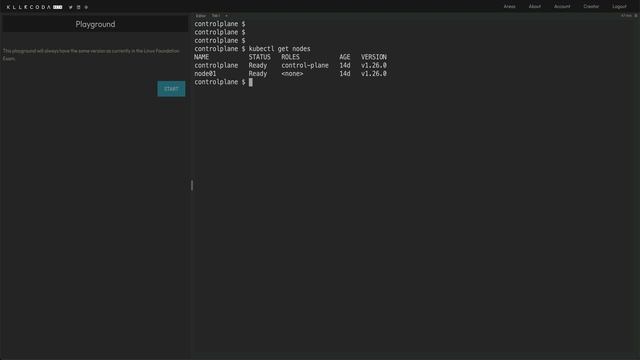Open the About page link

click(x=535, y=7)
